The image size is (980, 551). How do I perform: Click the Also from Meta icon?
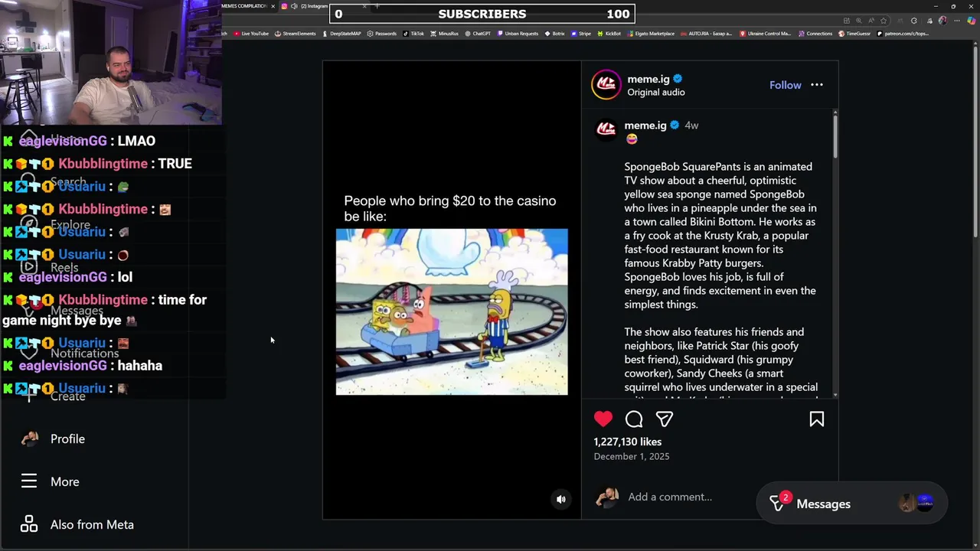point(29,523)
